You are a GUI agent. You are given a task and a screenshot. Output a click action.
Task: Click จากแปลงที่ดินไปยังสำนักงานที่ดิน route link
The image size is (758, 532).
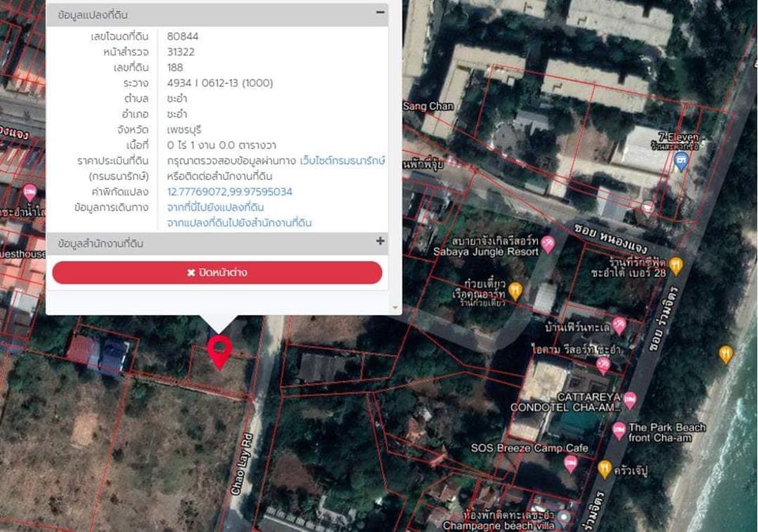coord(239,223)
